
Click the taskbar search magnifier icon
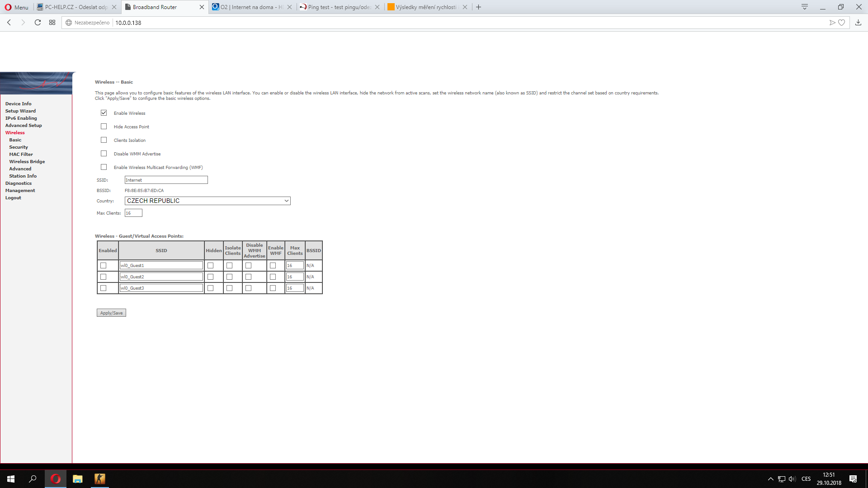pyautogui.click(x=33, y=479)
